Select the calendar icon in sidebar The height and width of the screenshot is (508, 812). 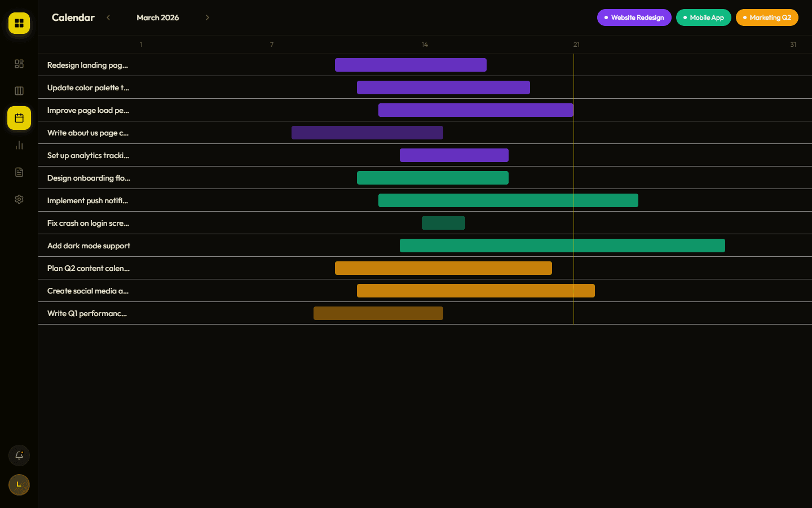click(19, 118)
